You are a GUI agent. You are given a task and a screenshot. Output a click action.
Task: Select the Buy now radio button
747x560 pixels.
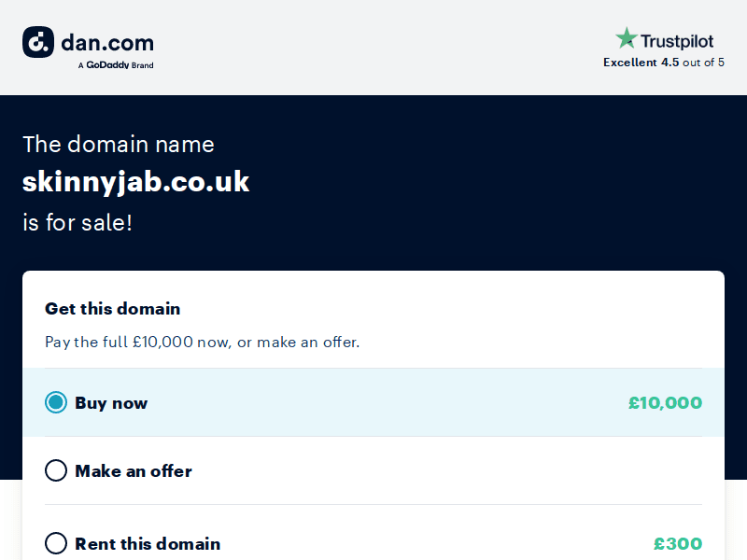56,402
